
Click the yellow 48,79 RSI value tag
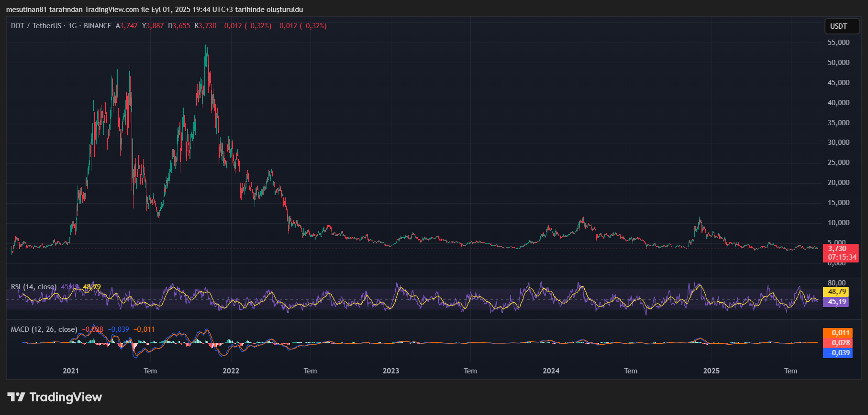point(837,292)
